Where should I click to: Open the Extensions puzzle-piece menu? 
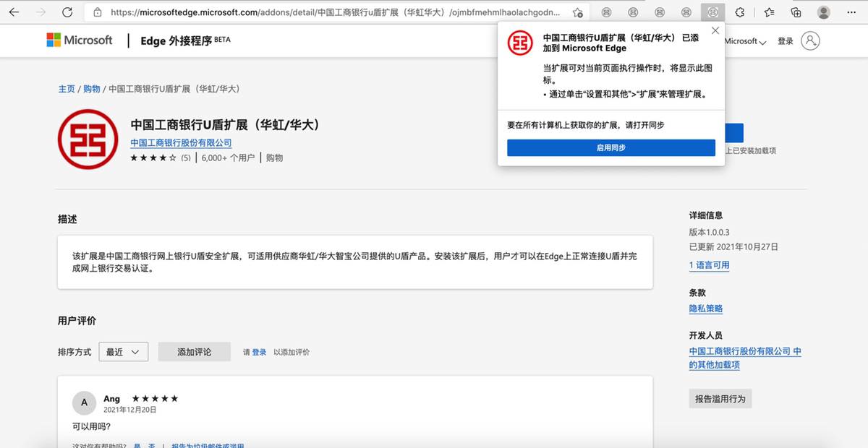coord(739,12)
